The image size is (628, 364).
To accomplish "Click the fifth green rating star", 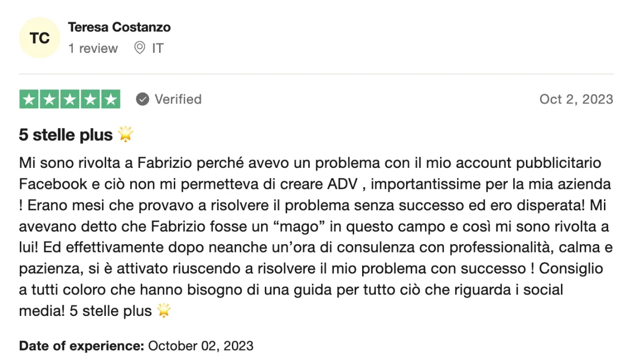I will [110, 99].
